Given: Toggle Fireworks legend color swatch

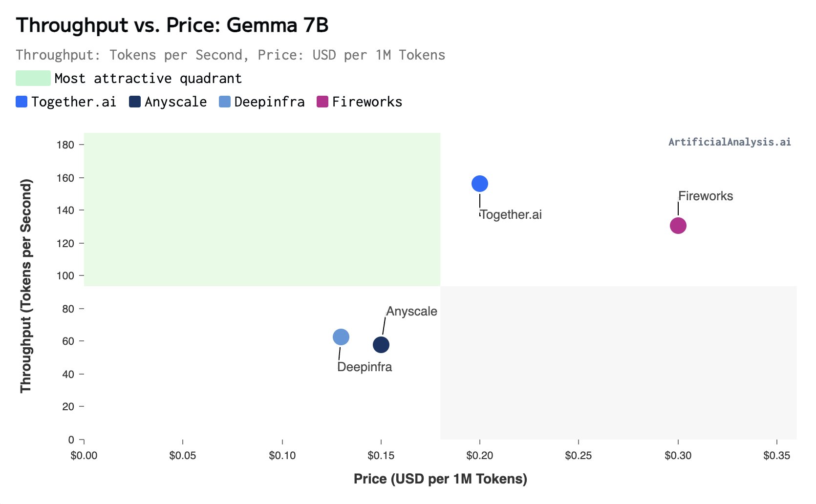Looking at the screenshot, I should point(322,102).
